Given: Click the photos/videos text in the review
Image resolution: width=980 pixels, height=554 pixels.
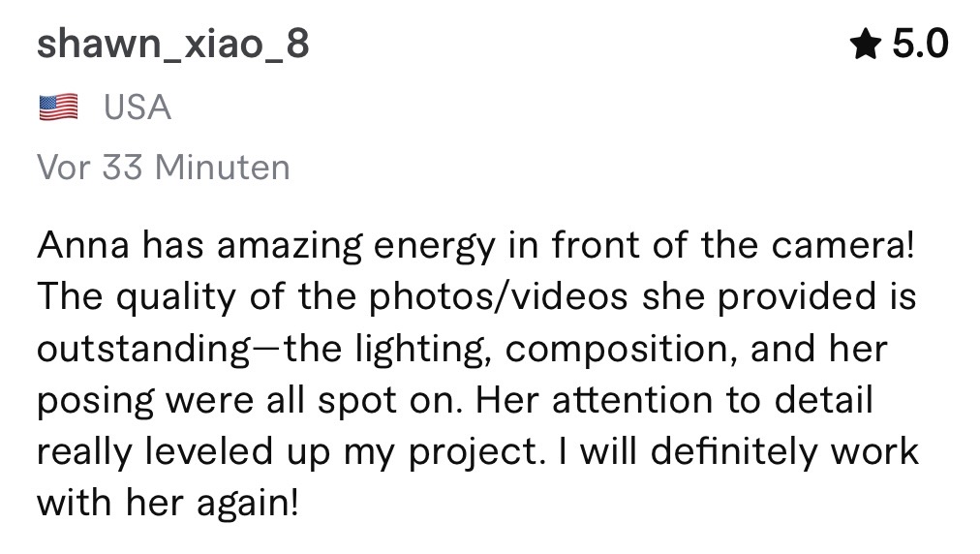Looking at the screenshot, I should (498, 296).
